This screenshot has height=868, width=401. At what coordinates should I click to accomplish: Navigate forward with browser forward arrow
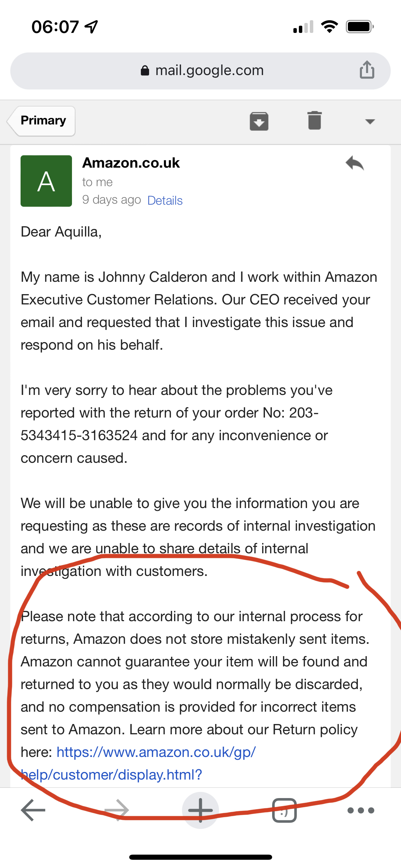pos(117,810)
